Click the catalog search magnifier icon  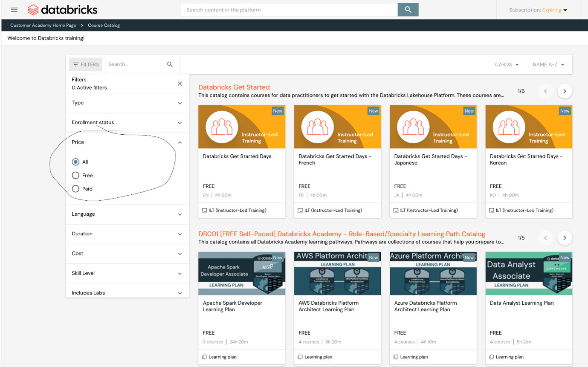(170, 64)
